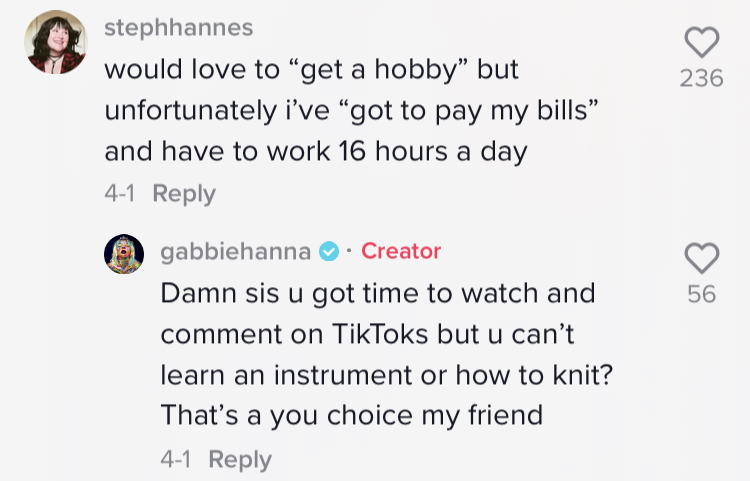
Task: Click the pink Creator label
Action: [x=401, y=252]
